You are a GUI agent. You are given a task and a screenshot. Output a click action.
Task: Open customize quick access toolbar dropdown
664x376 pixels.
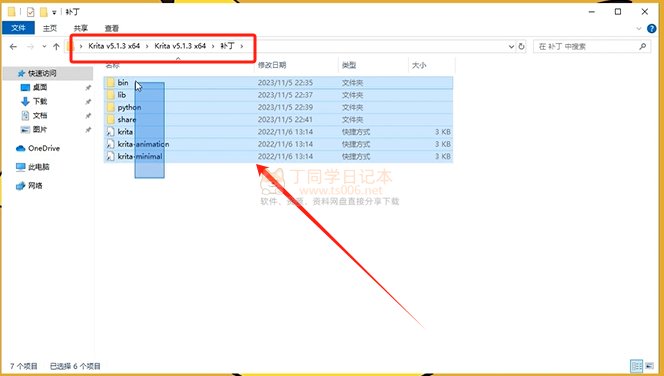point(54,12)
